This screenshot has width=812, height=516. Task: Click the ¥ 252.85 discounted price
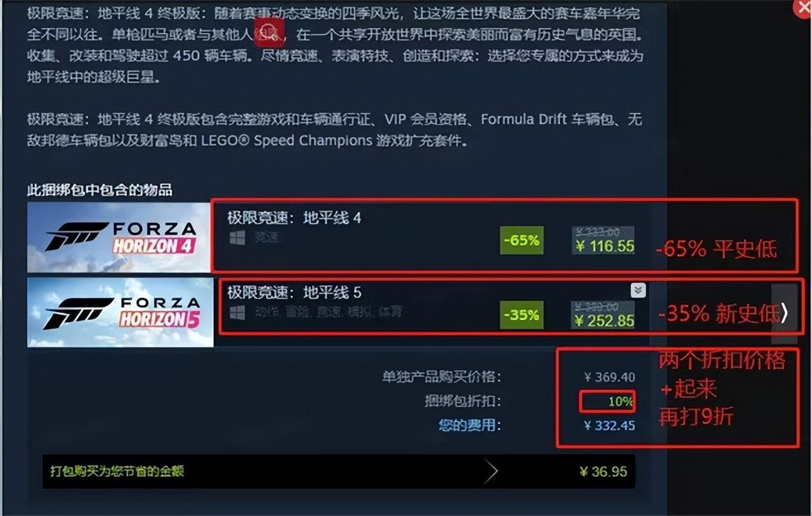coord(604,321)
